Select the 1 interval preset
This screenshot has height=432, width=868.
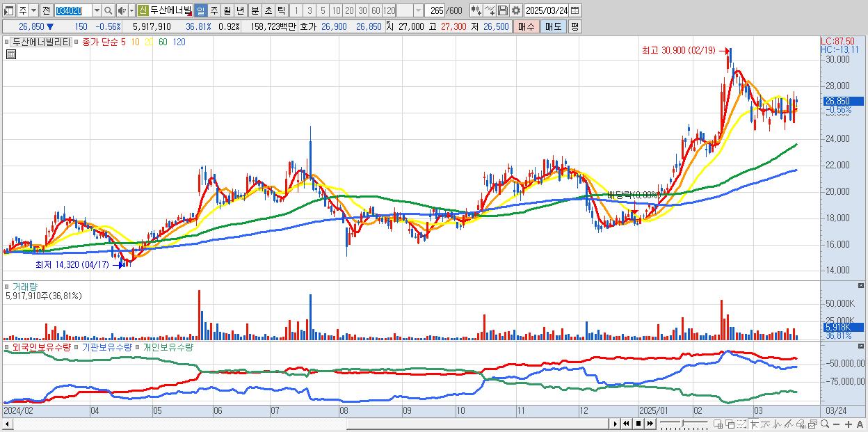click(x=296, y=10)
